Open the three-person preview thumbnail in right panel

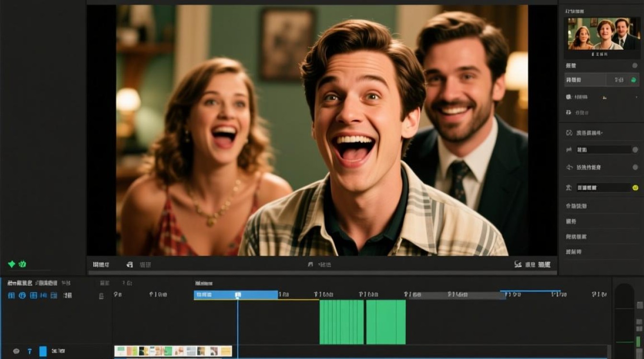pos(601,34)
